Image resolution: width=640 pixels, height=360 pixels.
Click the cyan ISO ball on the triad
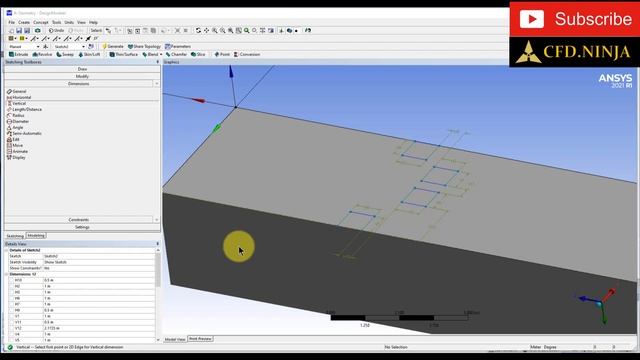tap(598, 304)
